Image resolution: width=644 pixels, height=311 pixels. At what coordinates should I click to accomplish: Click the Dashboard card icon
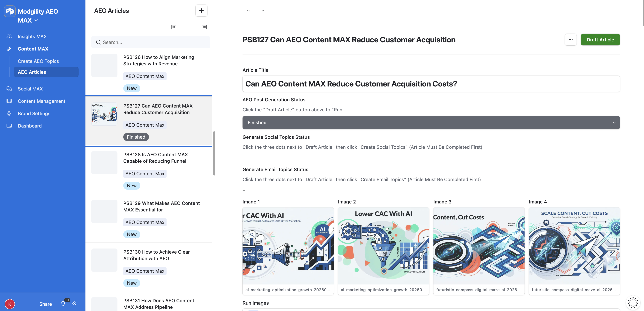(x=9, y=126)
